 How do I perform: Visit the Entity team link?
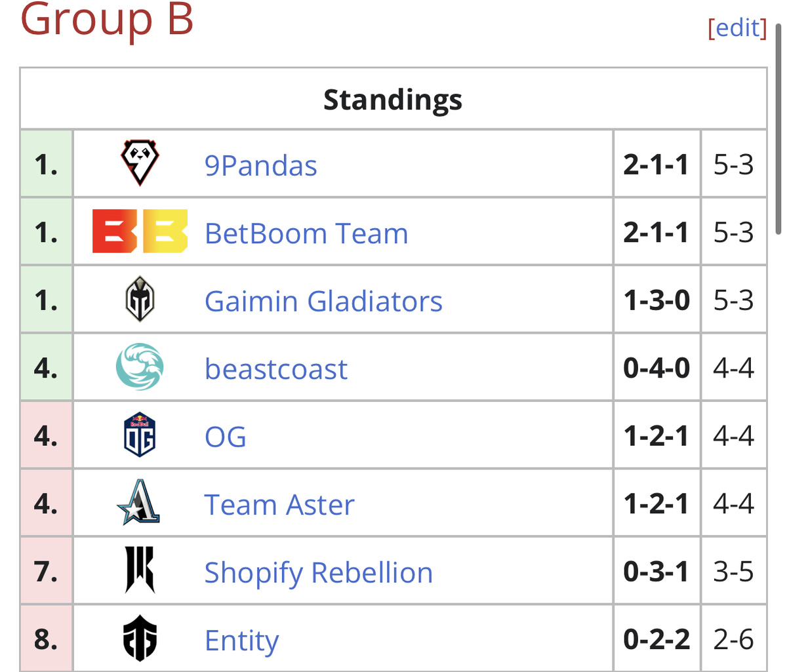[x=241, y=641]
